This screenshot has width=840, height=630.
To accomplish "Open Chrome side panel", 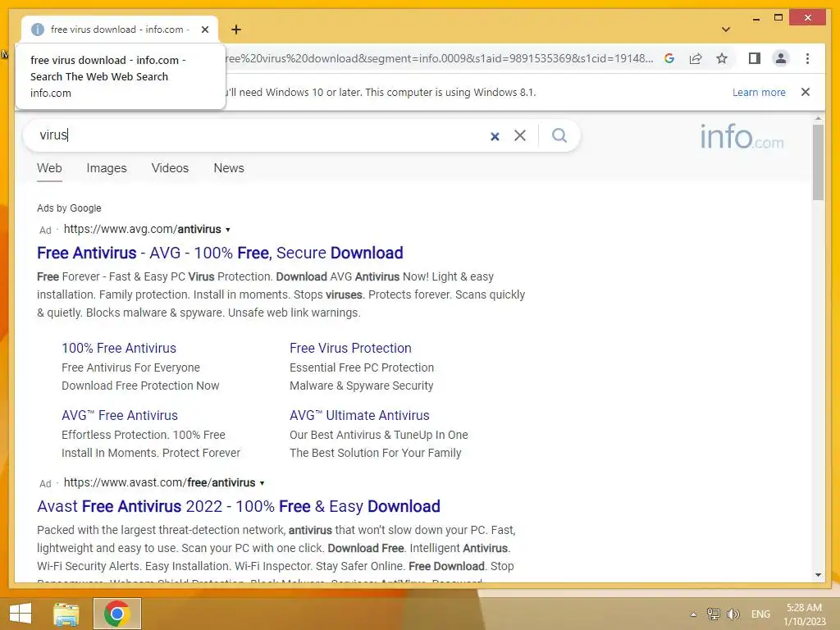I will [x=755, y=58].
